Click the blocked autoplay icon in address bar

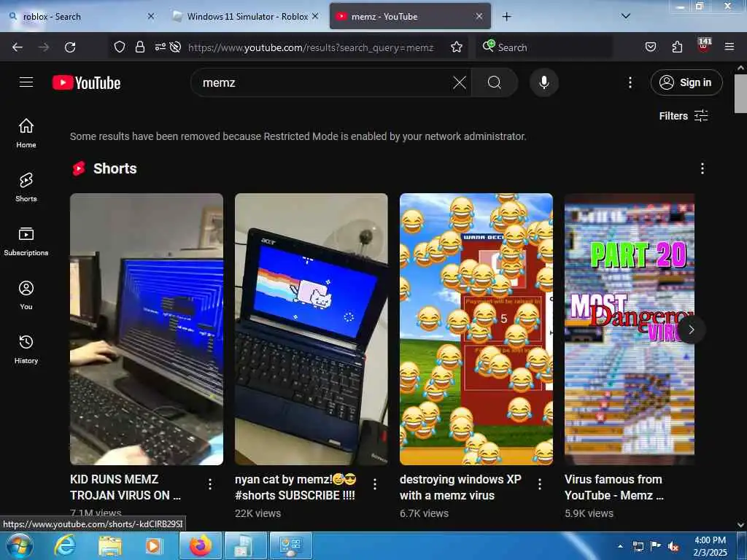tap(175, 47)
